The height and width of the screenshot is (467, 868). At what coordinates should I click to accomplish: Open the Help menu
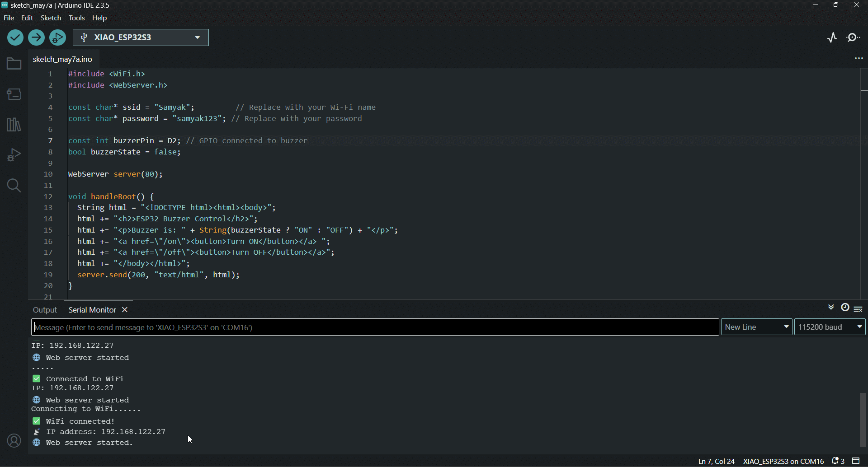[99, 18]
